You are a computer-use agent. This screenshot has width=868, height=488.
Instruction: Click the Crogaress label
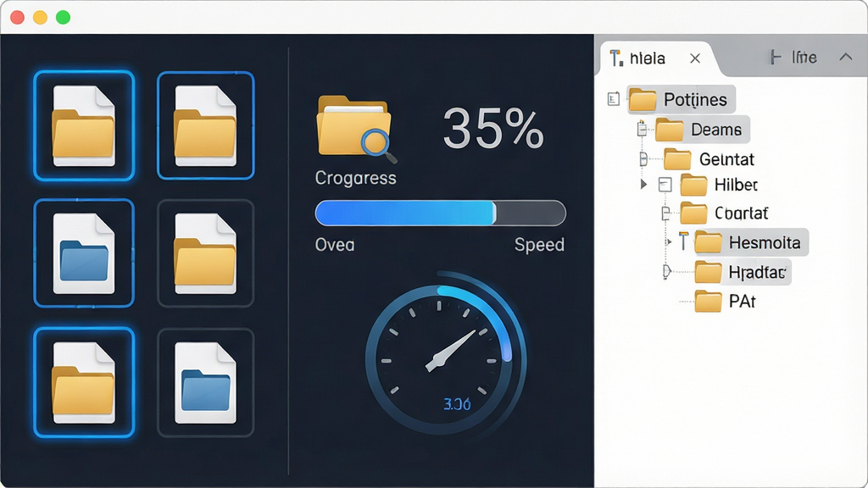355,178
